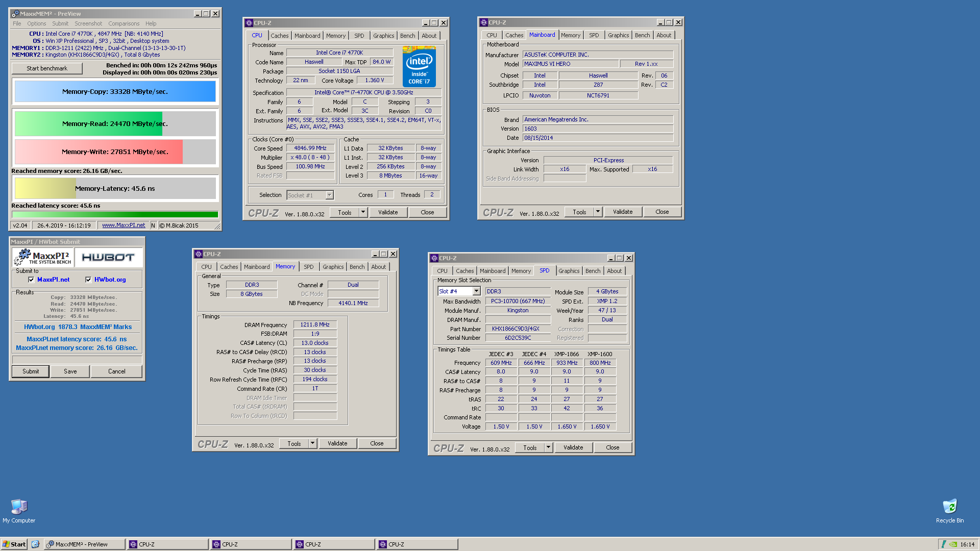The width and height of the screenshot is (980, 551).
Task: Open the Socket #1 selection dropdown
Action: pos(329,195)
